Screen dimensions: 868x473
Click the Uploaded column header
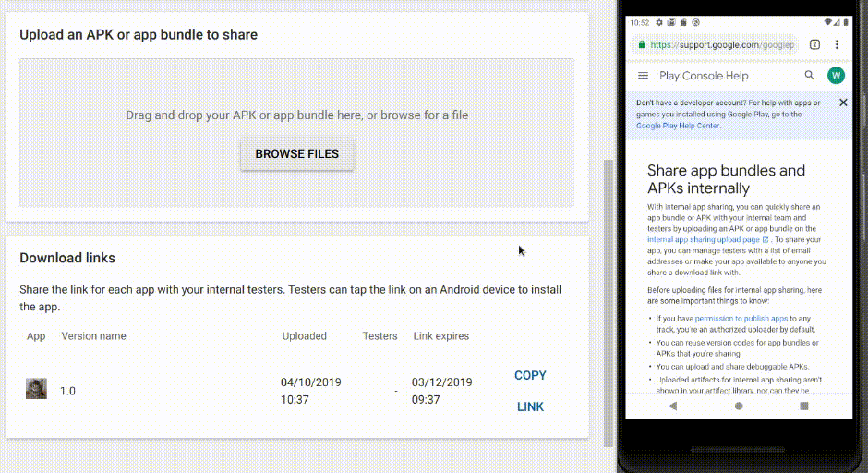(x=304, y=336)
